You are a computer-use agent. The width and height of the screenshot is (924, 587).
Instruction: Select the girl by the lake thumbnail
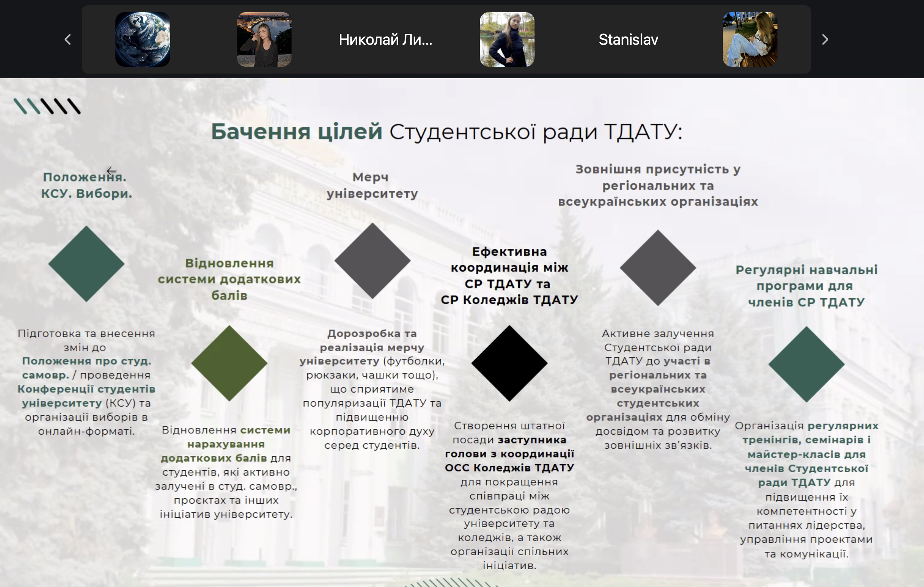[x=507, y=39]
